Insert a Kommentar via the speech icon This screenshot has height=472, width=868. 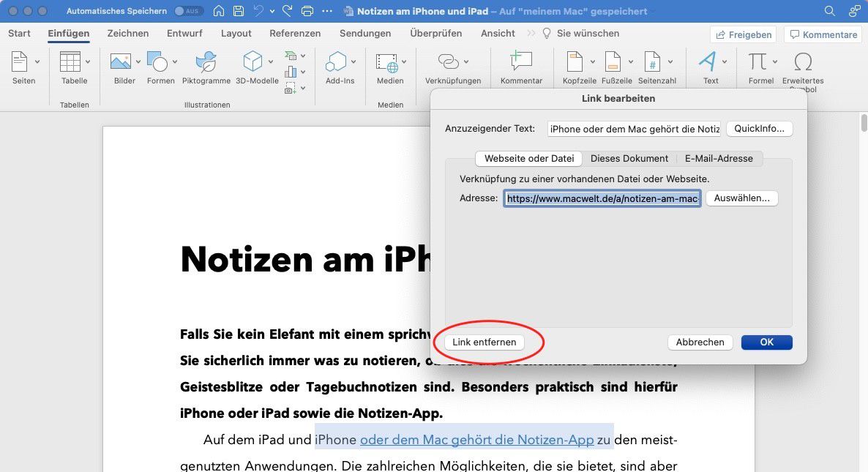(x=521, y=61)
